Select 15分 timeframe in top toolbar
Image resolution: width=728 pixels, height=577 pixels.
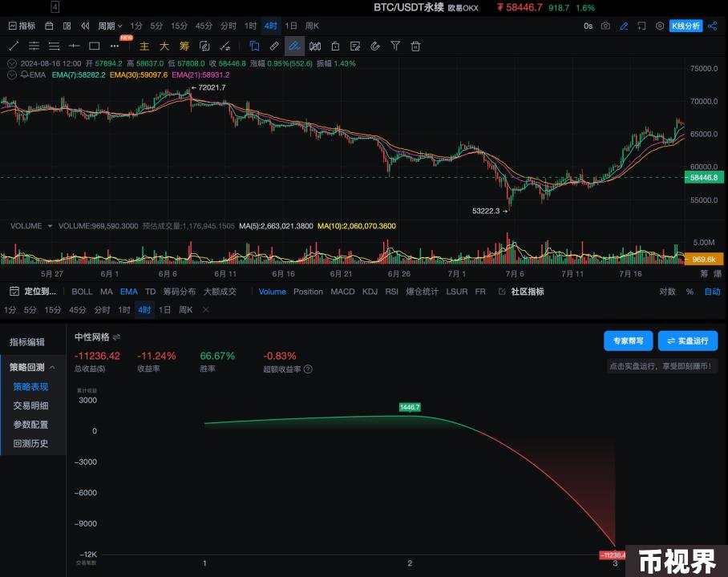pos(179,26)
